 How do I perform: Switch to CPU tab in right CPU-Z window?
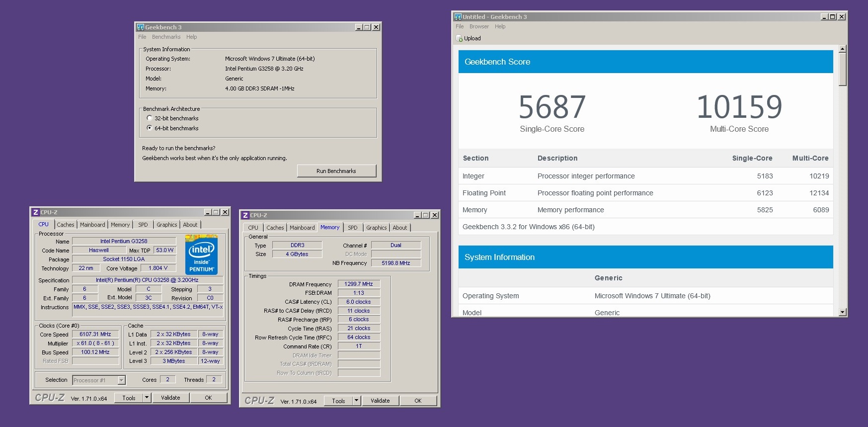click(x=253, y=228)
